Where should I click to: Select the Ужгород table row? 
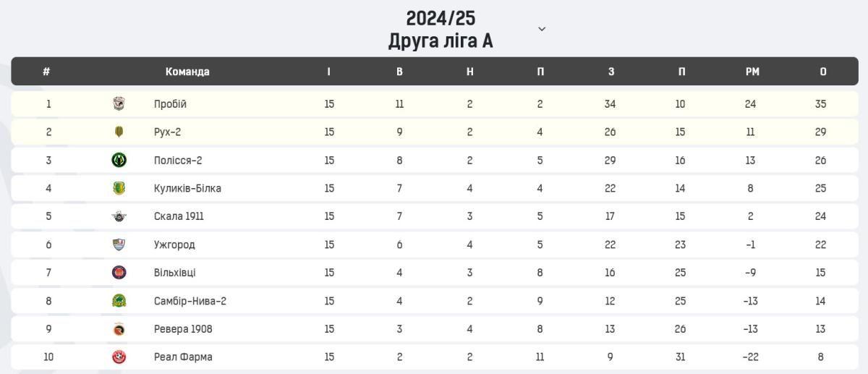click(x=434, y=245)
